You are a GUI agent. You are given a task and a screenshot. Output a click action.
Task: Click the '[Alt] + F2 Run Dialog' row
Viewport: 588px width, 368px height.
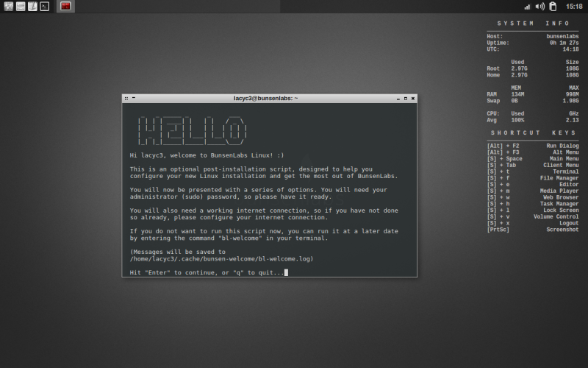tap(532, 146)
